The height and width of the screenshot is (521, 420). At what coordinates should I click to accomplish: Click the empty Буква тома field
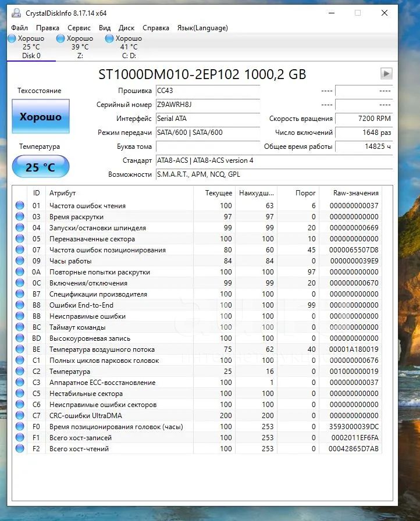208,147
